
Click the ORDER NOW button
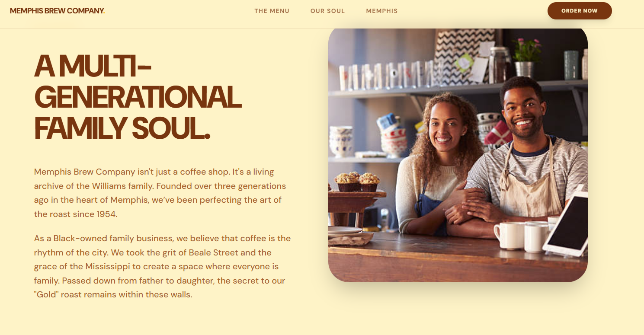580,11
